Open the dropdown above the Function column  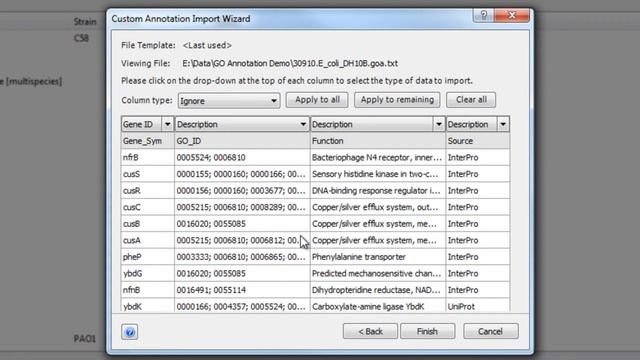(x=438, y=124)
